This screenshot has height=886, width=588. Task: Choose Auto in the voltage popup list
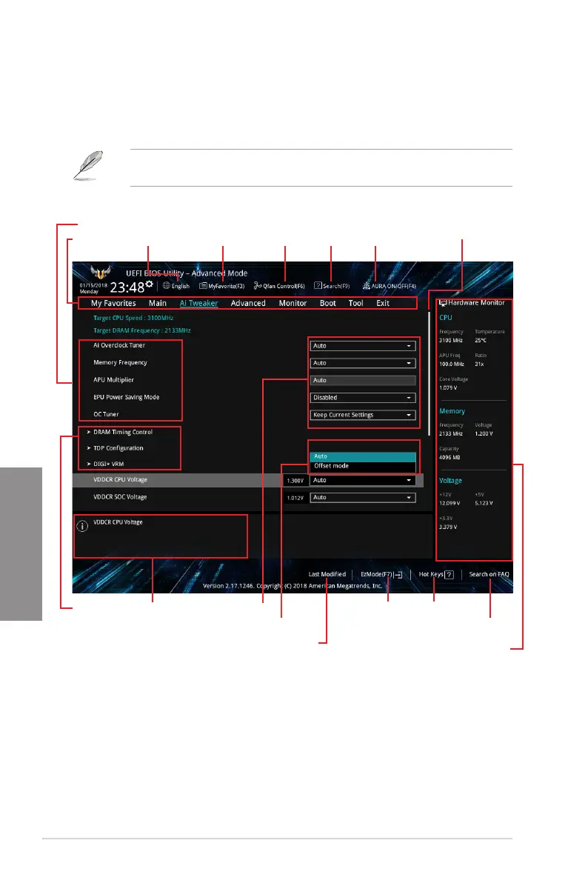[363, 456]
